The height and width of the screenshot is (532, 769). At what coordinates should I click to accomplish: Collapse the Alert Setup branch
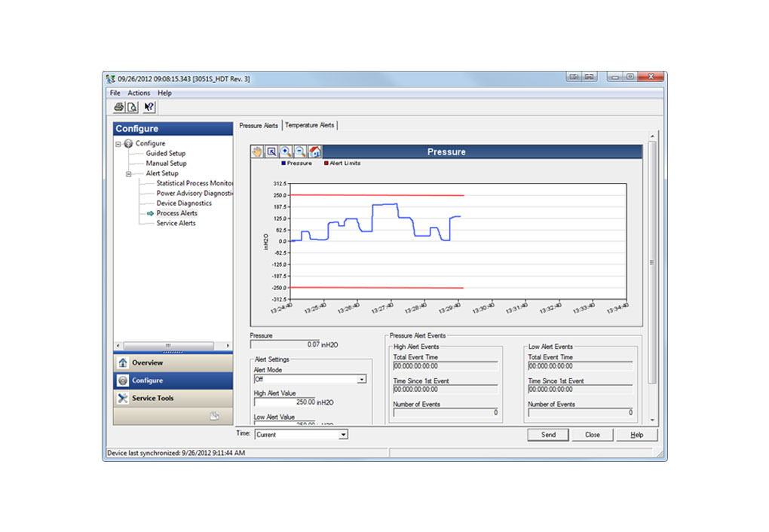click(x=129, y=173)
